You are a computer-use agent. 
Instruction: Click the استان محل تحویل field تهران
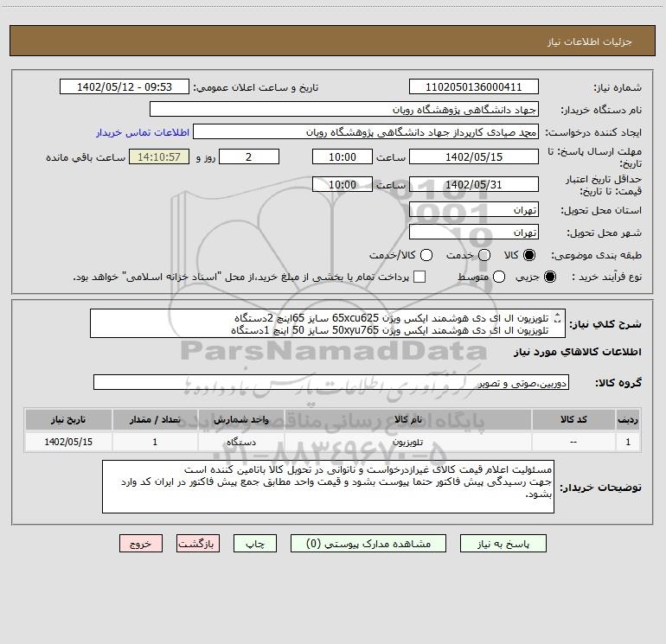coord(474,209)
